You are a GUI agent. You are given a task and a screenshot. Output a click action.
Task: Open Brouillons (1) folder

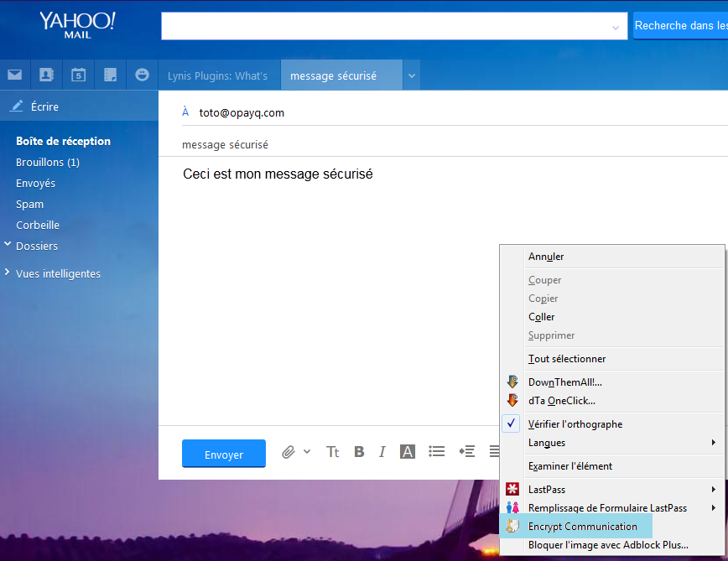coord(48,163)
